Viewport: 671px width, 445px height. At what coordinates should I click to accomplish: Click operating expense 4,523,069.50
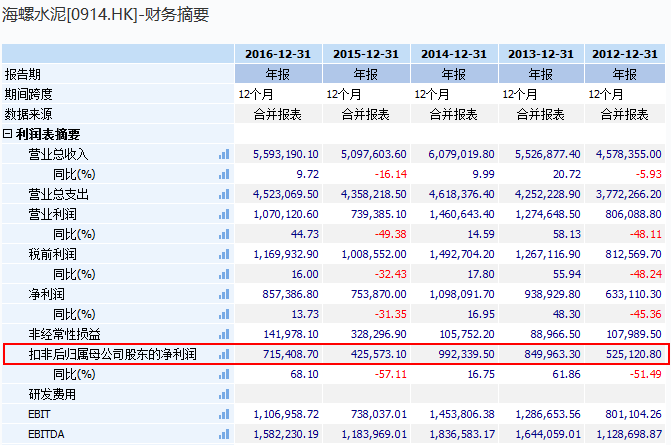click(x=285, y=195)
